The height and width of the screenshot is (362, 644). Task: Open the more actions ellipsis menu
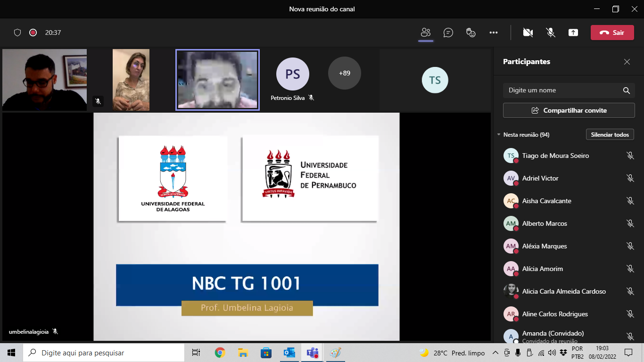point(493,33)
